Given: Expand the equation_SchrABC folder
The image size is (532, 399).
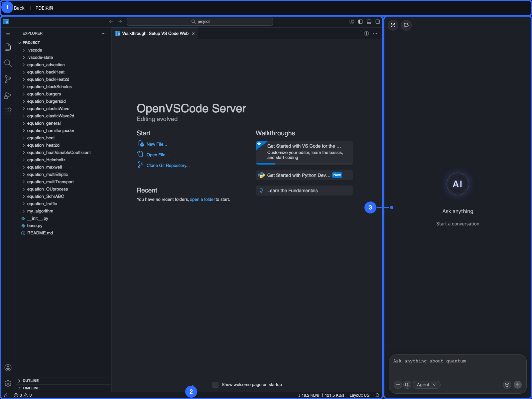Looking at the screenshot, I should coord(64,197).
